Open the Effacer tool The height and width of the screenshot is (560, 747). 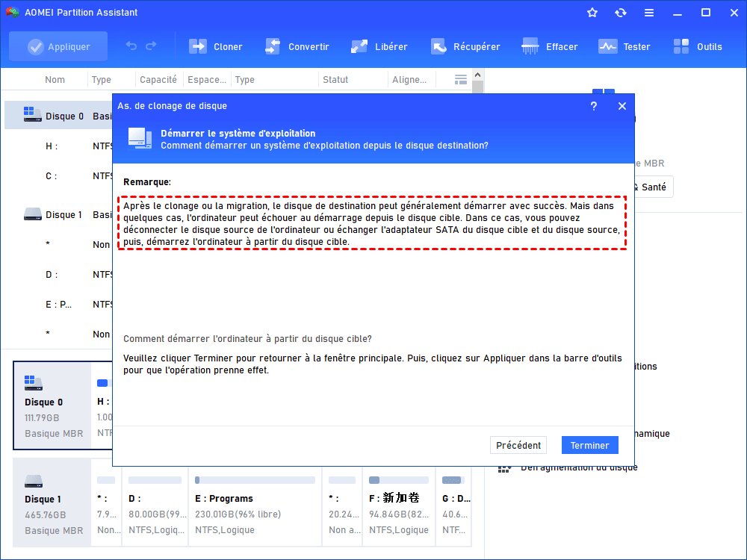[549, 46]
